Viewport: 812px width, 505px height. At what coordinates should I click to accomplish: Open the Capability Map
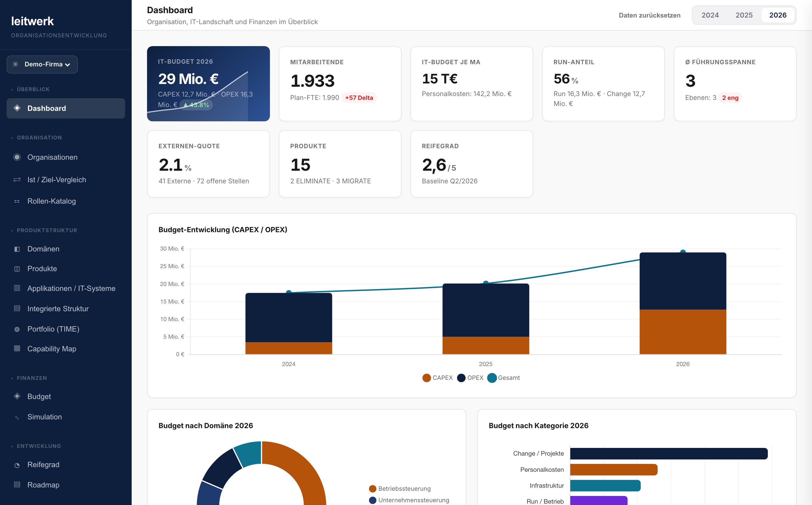click(x=66, y=349)
